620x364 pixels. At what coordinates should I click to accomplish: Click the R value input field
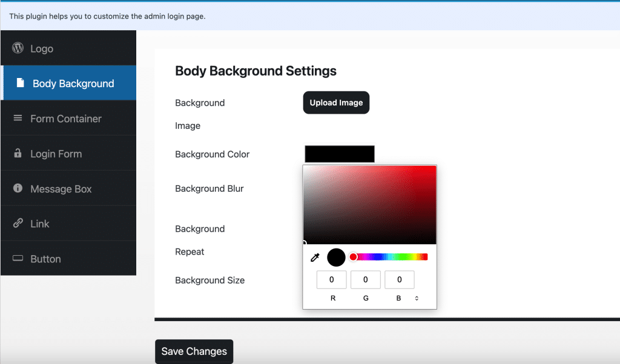point(332,280)
